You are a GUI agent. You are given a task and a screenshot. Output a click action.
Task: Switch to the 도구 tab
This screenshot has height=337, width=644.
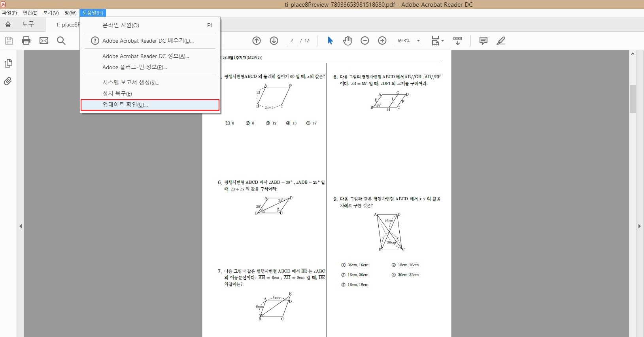coord(28,24)
